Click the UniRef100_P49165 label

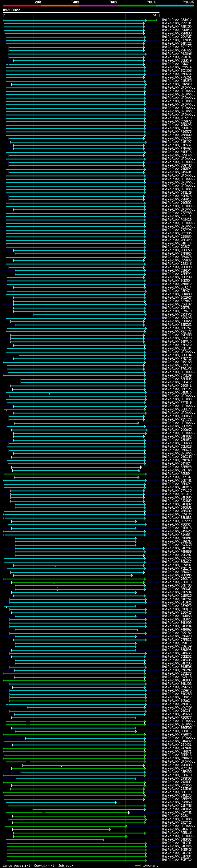(x=177, y=362)
